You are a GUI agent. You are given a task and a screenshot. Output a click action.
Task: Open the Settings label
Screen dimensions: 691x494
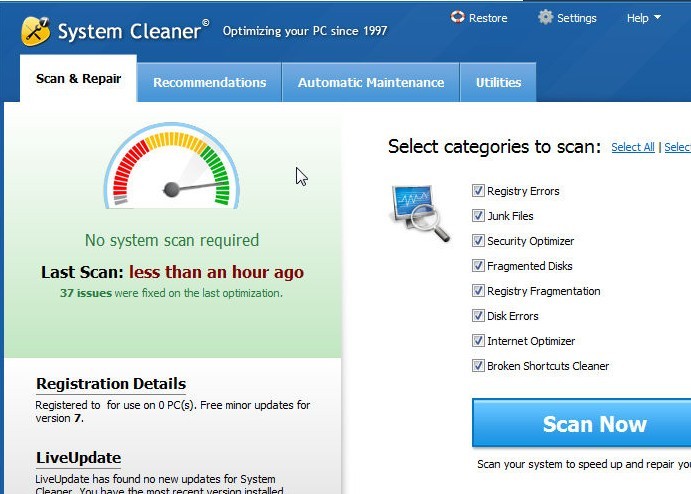(576, 18)
